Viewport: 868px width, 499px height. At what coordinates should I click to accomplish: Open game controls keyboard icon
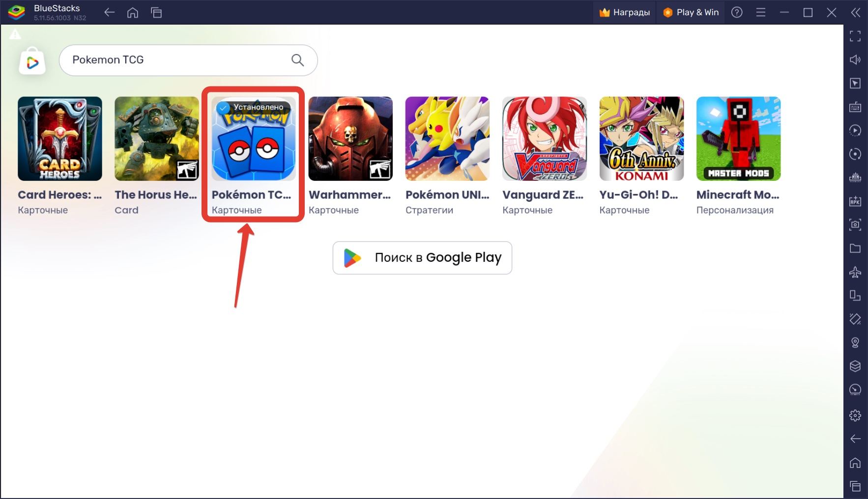click(x=855, y=107)
